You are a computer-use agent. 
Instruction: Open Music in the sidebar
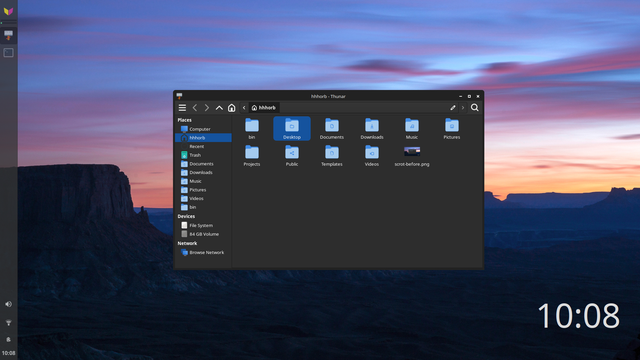click(203, 181)
